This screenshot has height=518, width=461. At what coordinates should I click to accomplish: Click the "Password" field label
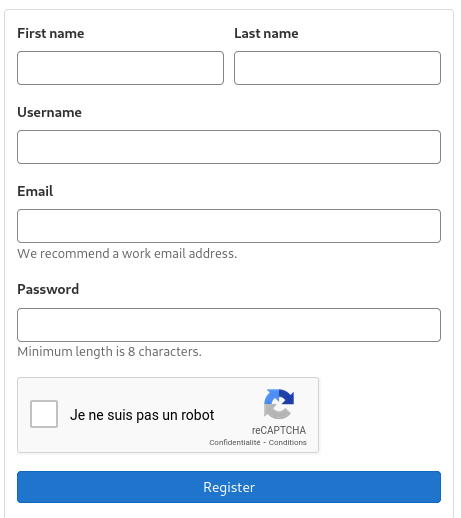coord(48,289)
